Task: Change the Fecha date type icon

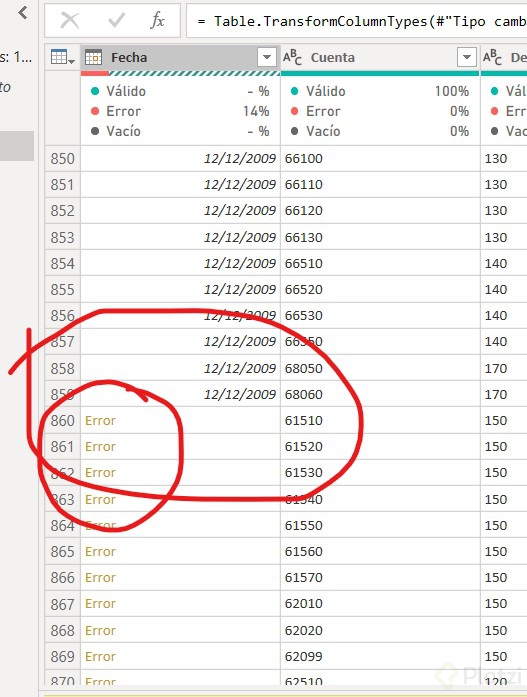Action: (x=94, y=57)
